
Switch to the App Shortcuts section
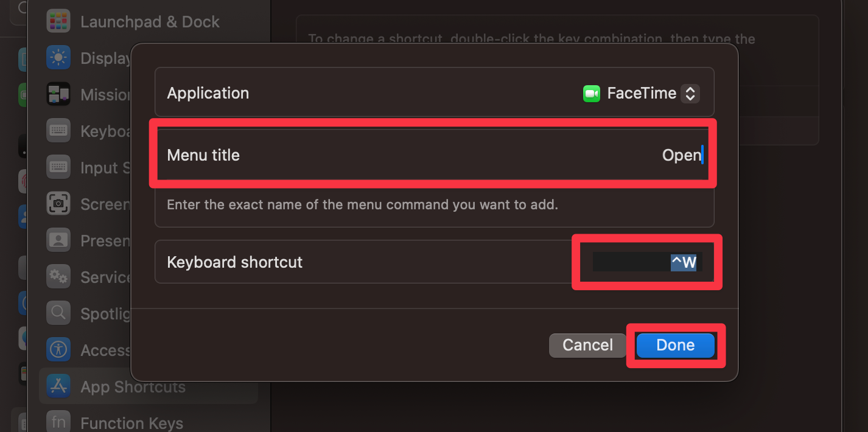(133, 386)
